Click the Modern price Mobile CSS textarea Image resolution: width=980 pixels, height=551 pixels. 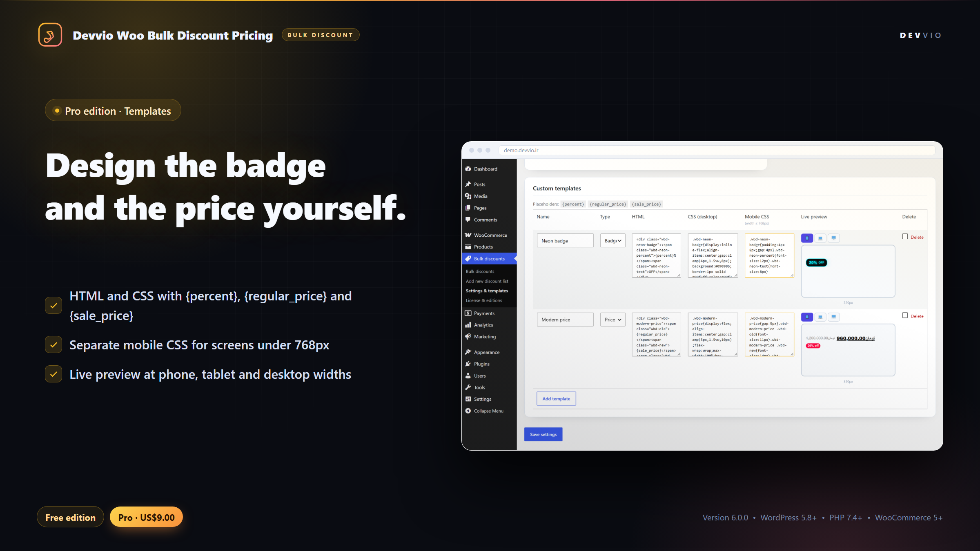point(769,335)
